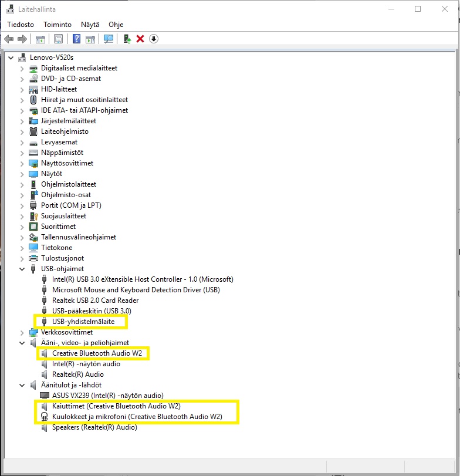Go back with the toolbar back arrow
The height and width of the screenshot is (476, 460).
click(x=9, y=39)
